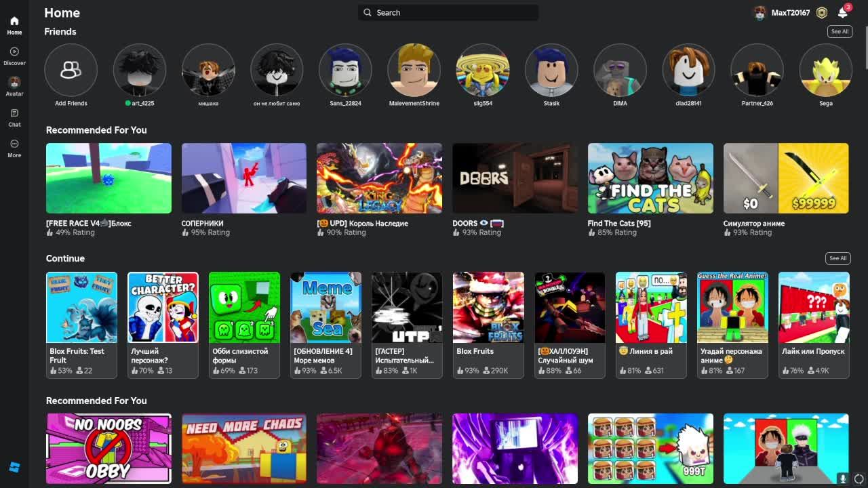Click See All for the Continue section
868x488 pixels.
[x=838, y=258]
